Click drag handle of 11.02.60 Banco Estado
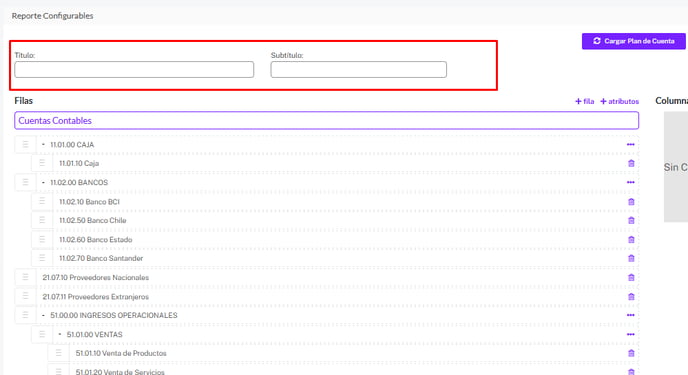 pos(42,239)
